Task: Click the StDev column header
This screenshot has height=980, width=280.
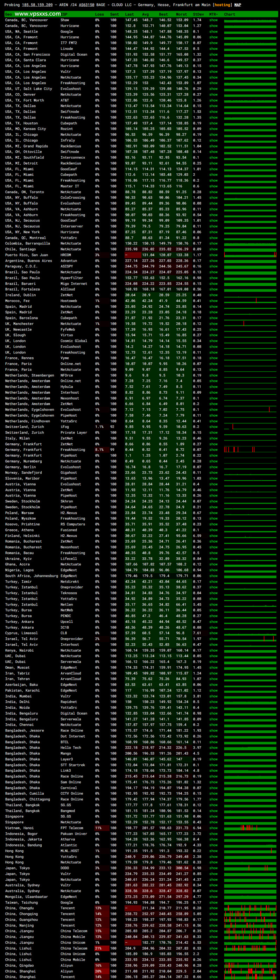Action: coord(198,14)
